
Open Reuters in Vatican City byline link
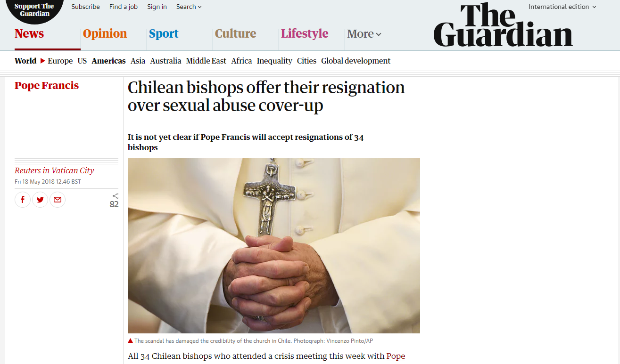[x=54, y=170]
